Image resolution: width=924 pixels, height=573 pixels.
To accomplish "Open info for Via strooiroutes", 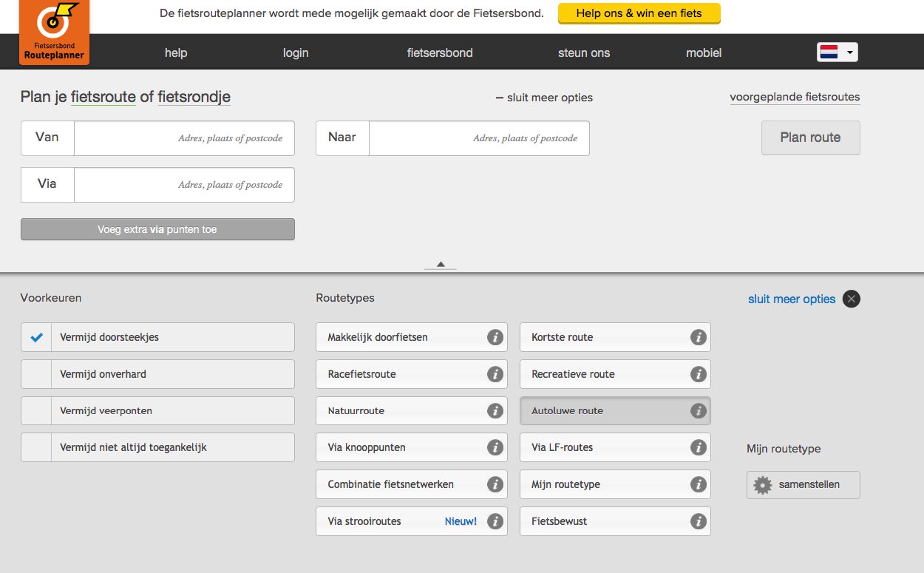I will 495,521.
